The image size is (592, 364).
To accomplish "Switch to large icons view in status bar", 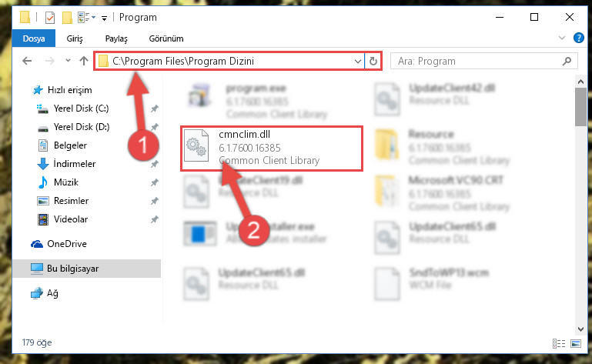I will pyautogui.click(x=576, y=343).
